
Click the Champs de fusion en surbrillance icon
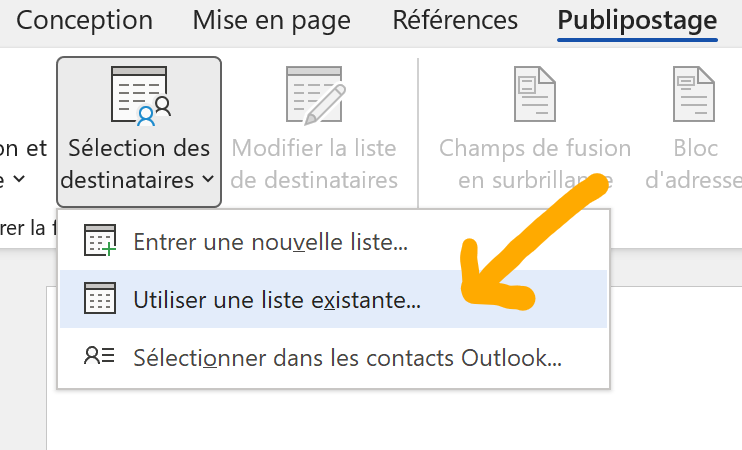pos(535,94)
